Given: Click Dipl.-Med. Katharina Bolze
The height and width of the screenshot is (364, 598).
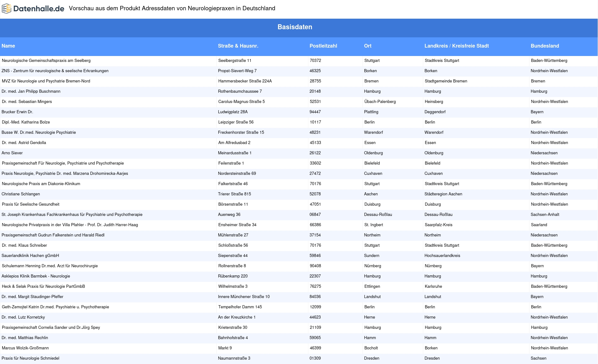Looking at the screenshot, I should click(x=26, y=122).
